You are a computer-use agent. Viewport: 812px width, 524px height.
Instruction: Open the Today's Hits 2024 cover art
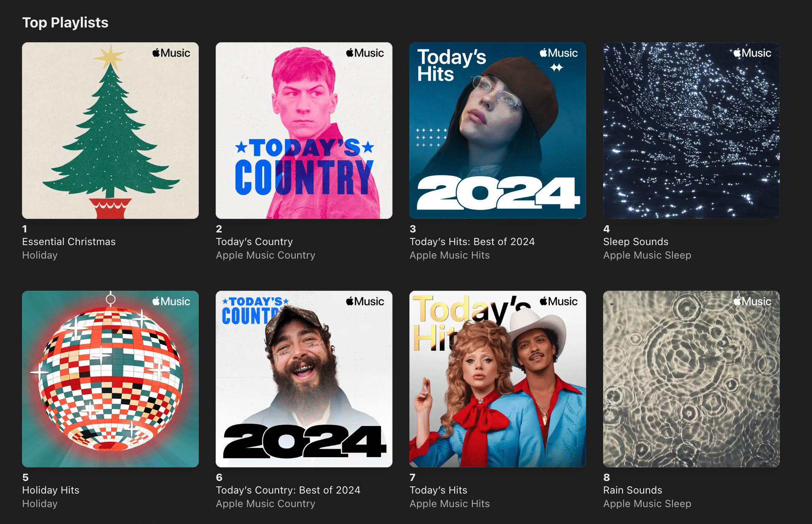(x=498, y=131)
